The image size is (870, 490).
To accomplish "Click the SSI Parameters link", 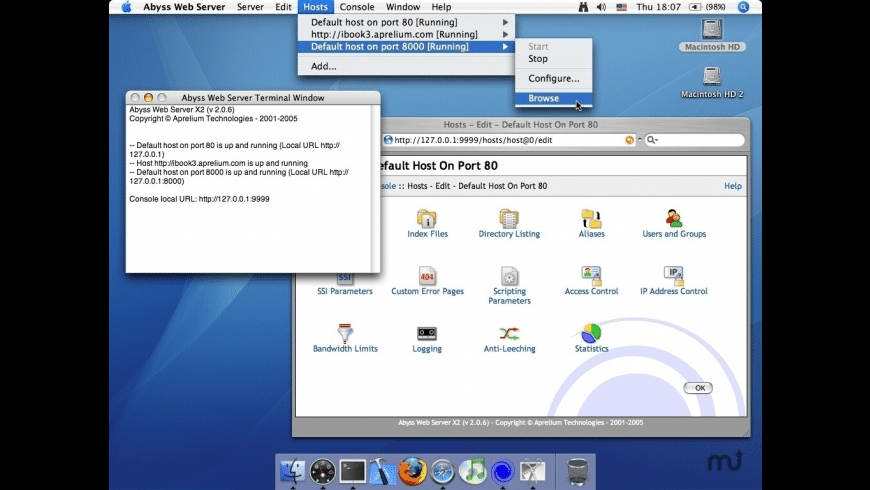I will [345, 291].
